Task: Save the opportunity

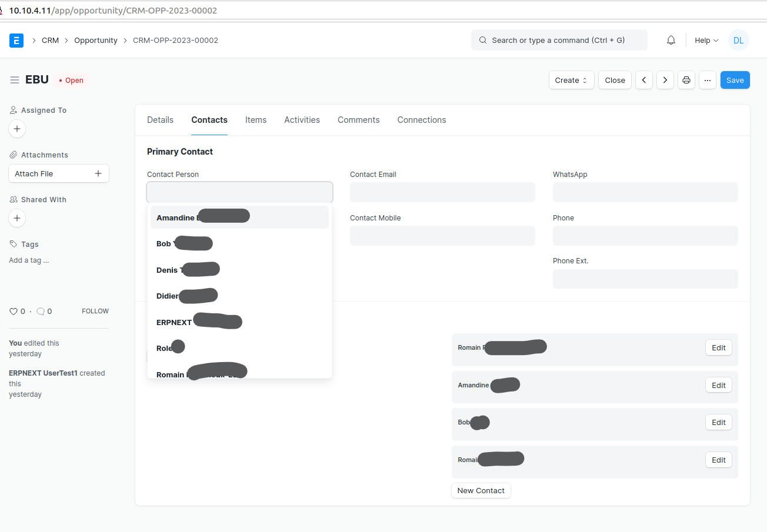Action: [x=735, y=80]
